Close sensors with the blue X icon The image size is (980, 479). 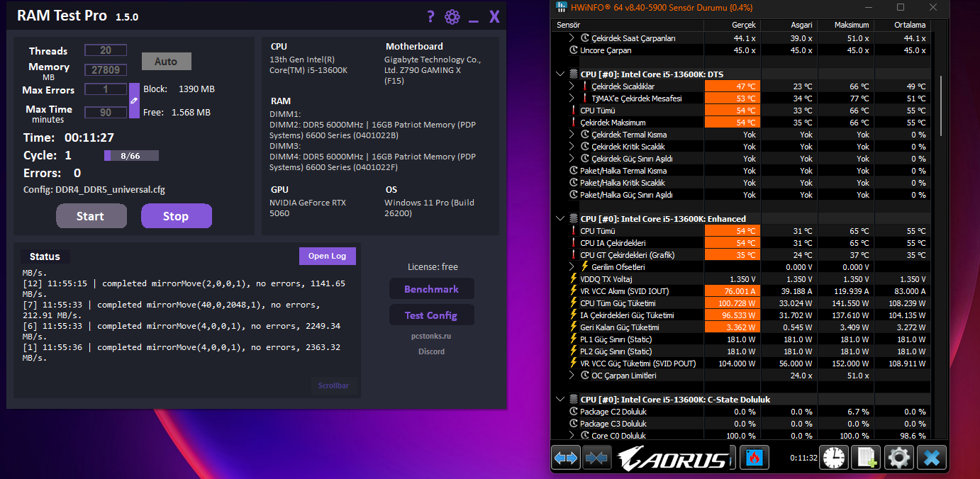click(x=931, y=458)
